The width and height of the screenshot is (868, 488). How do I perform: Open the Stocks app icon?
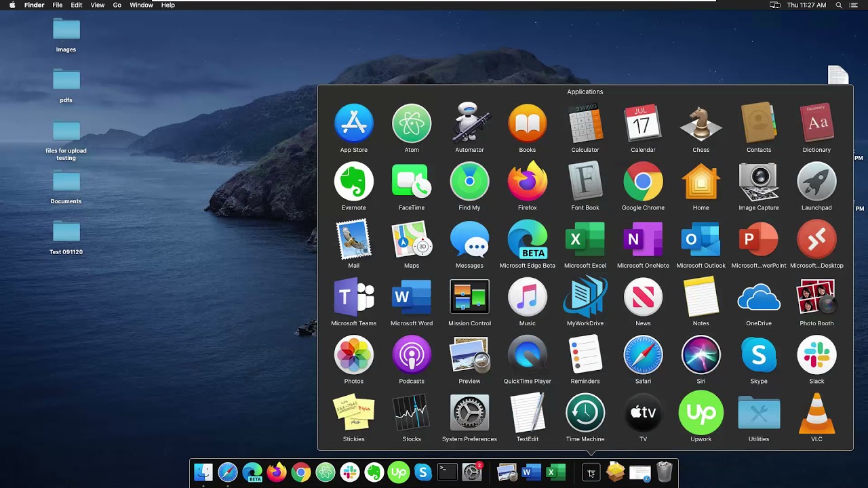tap(412, 413)
